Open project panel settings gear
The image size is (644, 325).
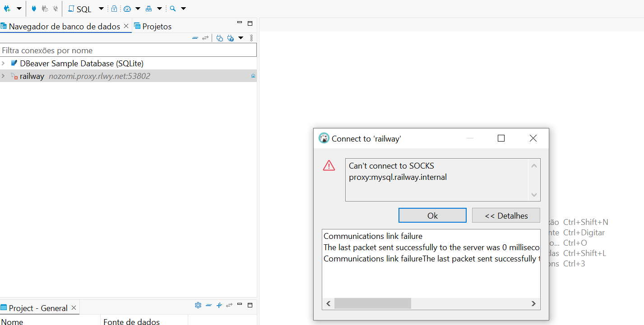pyautogui.click(x=198, y=305)
